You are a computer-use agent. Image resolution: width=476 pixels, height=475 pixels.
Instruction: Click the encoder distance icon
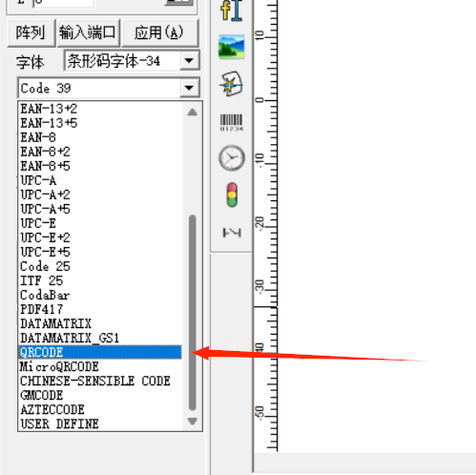click(232, 233)
